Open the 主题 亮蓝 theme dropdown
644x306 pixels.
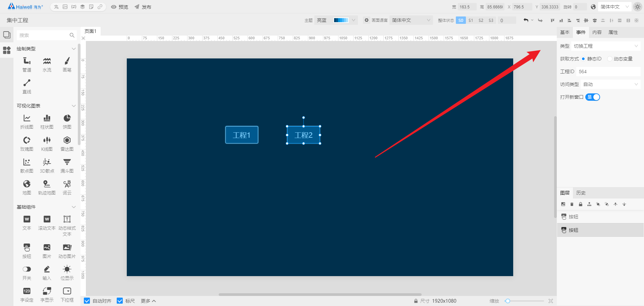336,20
